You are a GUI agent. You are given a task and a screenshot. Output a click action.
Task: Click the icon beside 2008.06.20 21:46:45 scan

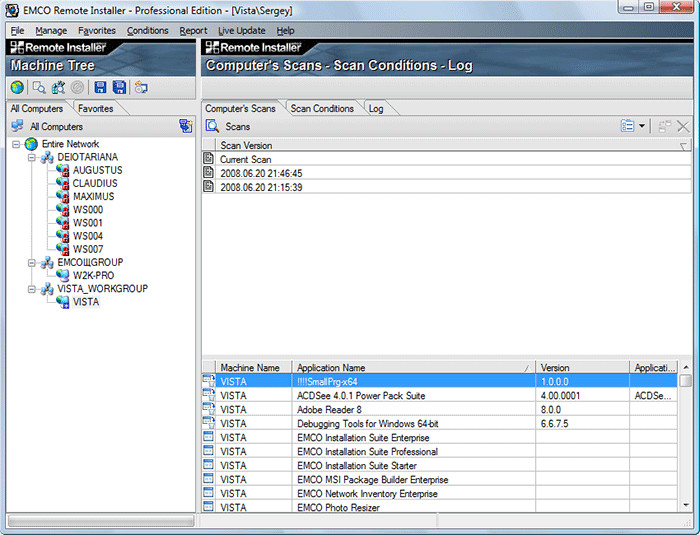(208, 172)
